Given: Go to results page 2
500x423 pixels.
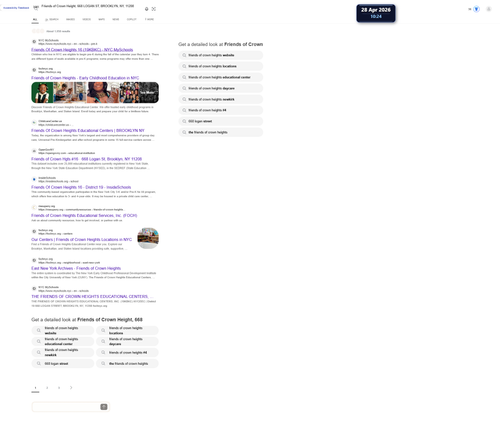Looking at the screenshot, I should 47,388.
